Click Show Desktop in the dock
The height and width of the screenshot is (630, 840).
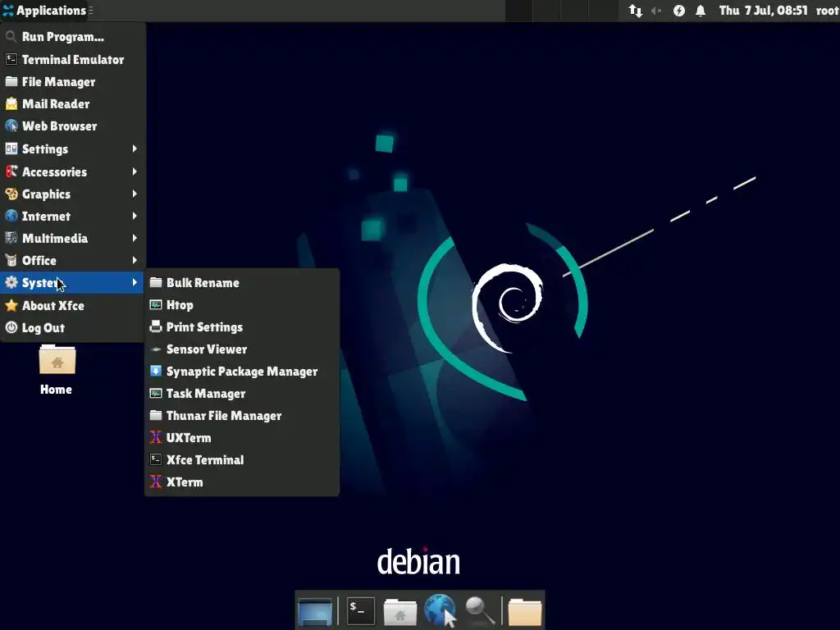(x=315, y=610)
